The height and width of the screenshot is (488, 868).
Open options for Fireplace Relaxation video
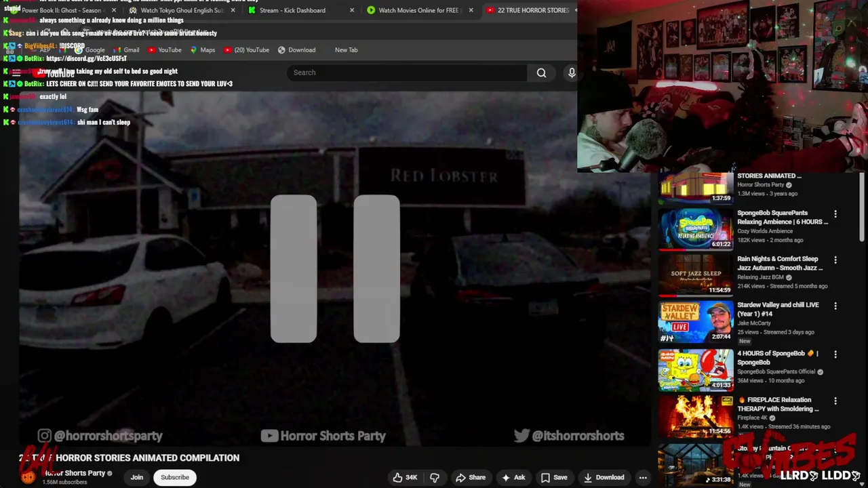(x=835, y=401)
